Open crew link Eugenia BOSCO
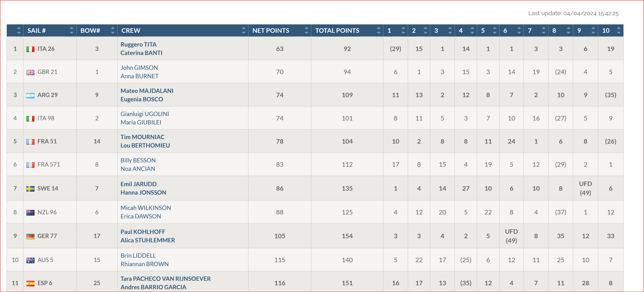644x292 pixels. pos(142,99)
